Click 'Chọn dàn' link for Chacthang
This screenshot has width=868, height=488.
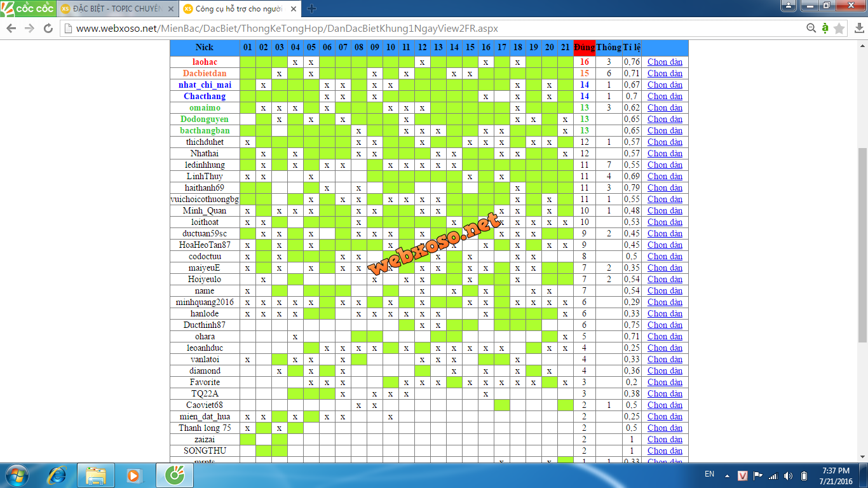pyautogui.click(x=665, y=96)
